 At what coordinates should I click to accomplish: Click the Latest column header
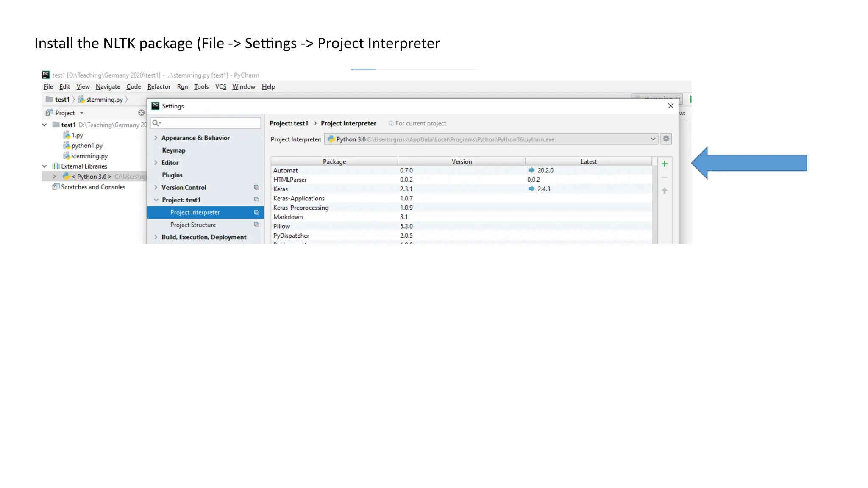588,161
